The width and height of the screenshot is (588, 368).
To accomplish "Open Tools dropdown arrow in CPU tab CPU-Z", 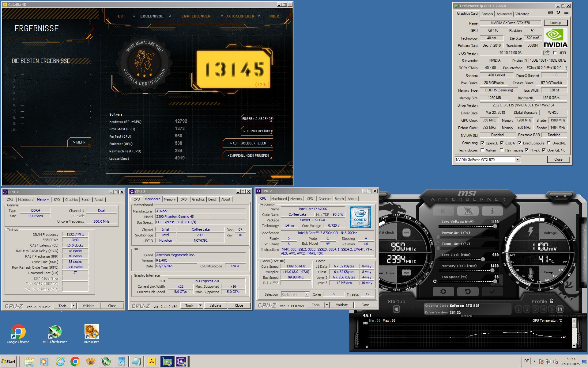I will coord(327,305).
